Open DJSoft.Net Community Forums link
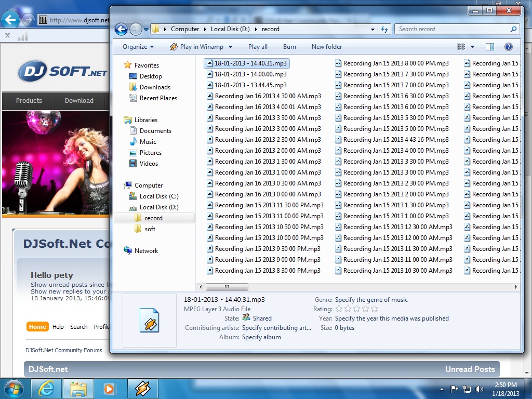This screenshot has height=399, width=532. tap(64, 350)
